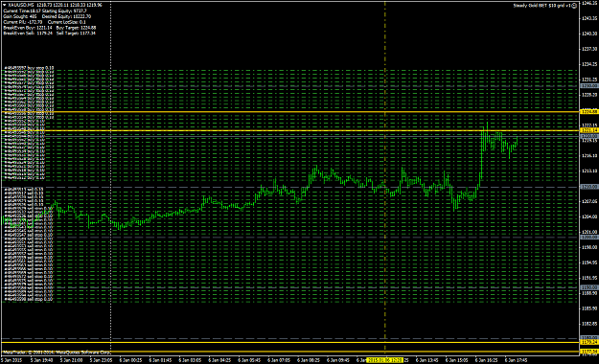This screenshot has height=364, width=599.
Task: Select the yellow Buy Target line at 1224.88
Action: click(290, 112)
